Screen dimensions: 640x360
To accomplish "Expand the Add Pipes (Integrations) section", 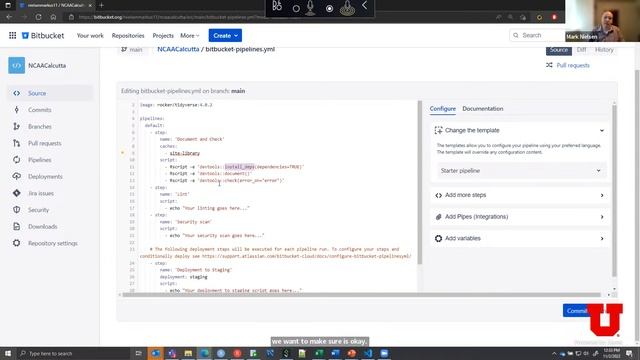I will tap(519, 217).
